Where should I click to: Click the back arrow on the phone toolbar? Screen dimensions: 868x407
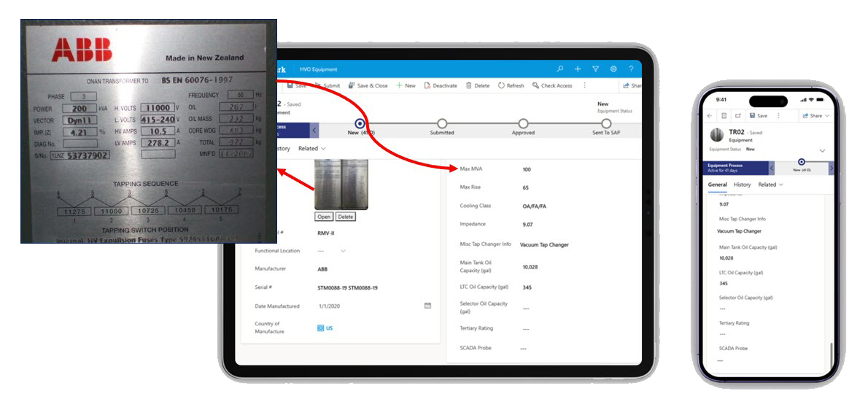pyautogui.click(x=710, y=116)
